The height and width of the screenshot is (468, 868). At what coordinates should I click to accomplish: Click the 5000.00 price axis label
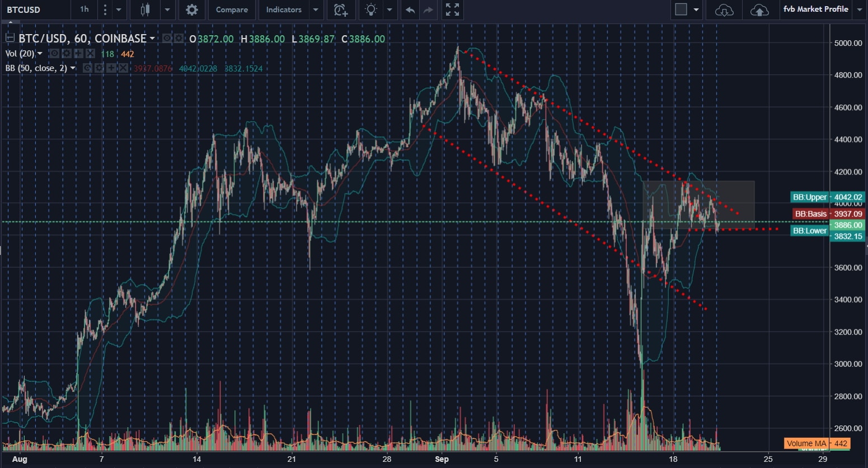848,43
